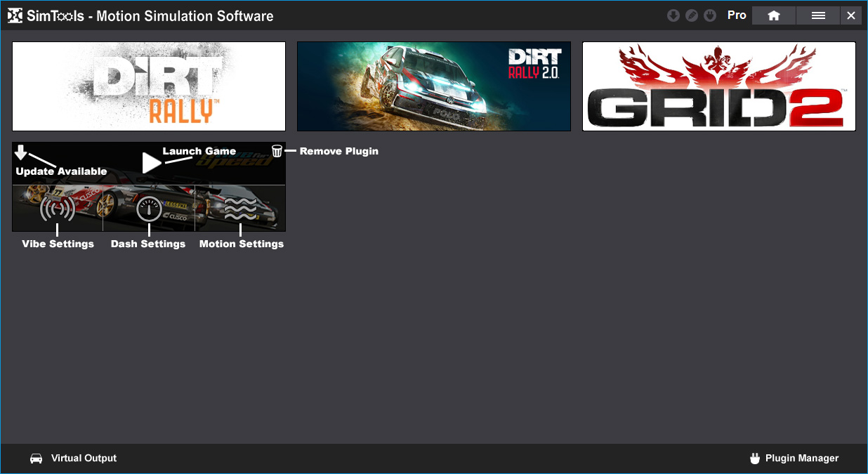
Task: Click the plug status icon in title bar
Action: (710, 15)
